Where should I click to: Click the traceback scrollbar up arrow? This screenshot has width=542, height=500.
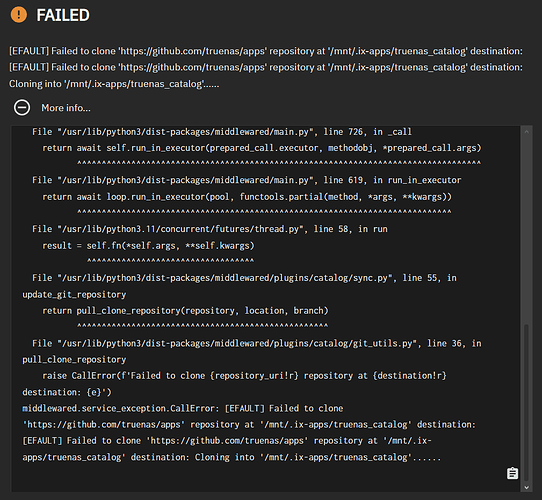[526, 132]
